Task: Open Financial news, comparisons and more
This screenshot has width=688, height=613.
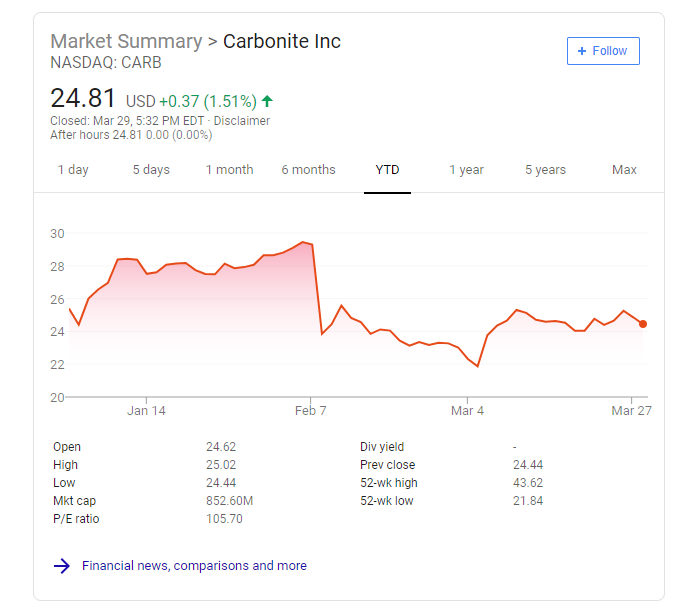Action: point(194,566)
